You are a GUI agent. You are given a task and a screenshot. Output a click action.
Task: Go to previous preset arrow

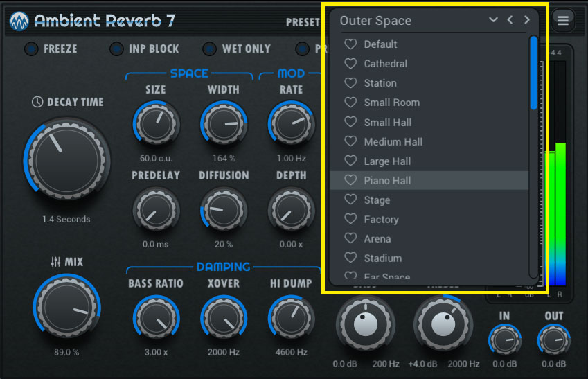(510, 19)
